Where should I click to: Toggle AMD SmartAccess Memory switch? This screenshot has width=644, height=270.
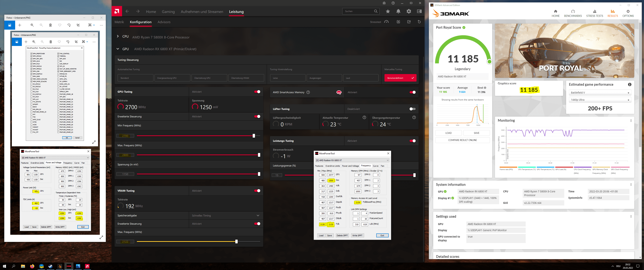[412, 92]
